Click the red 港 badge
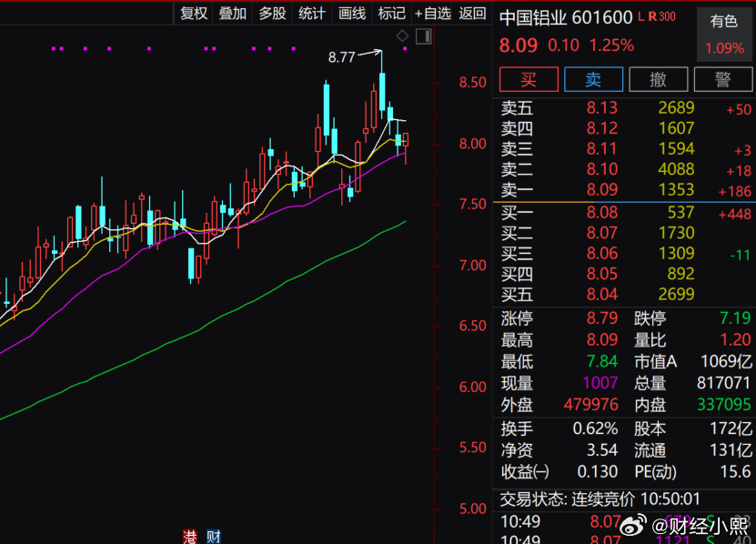 (x=190, y=537)
